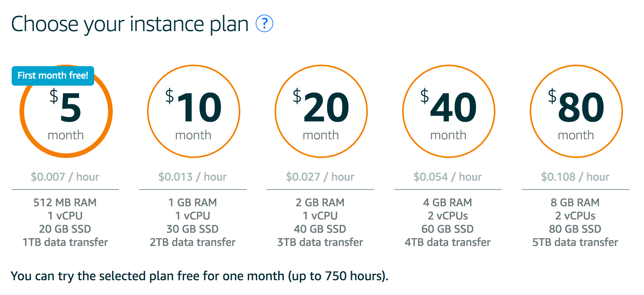The height and width of the screenshot is (295, 644).
Task: Click the $0.027 / hour rate
Action: click(x=320, y=177)
